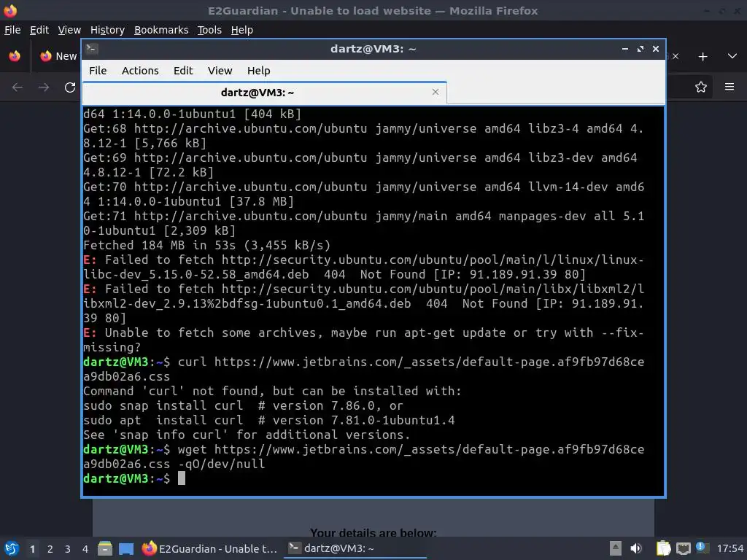Open Firefox Bookmarks menu
Image resolution: width=747 pixels, height=560 pixels.
(x=161, y=30)
